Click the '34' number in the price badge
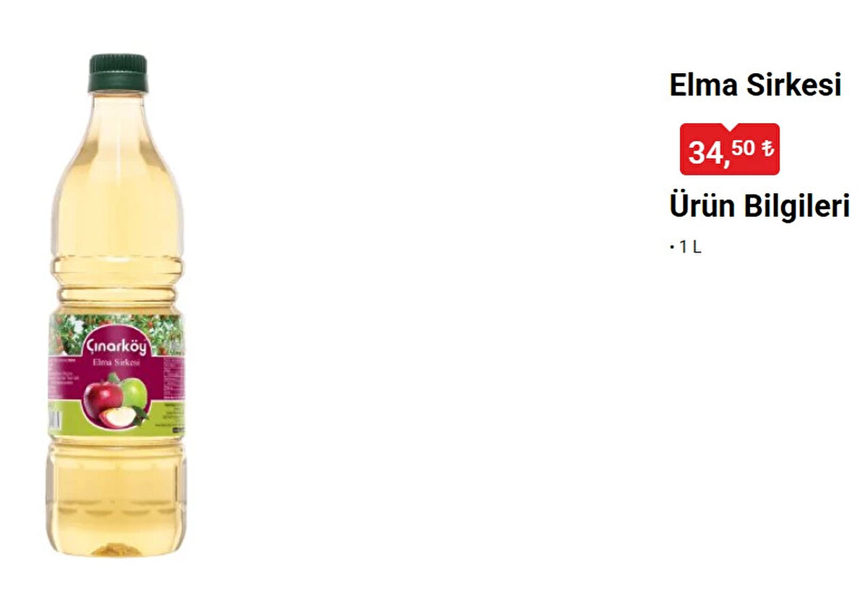This screenshot has width=868, height=599. [x=705, y=153]
